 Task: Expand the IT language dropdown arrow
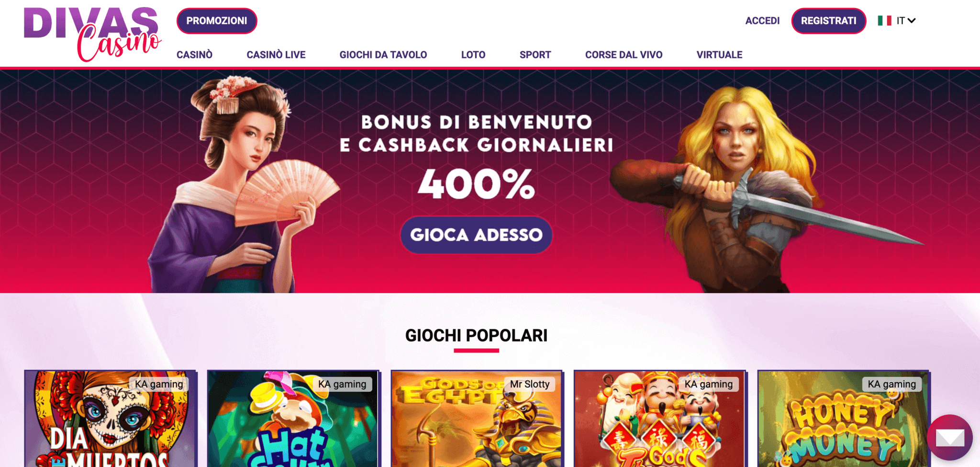coord(912,21)
